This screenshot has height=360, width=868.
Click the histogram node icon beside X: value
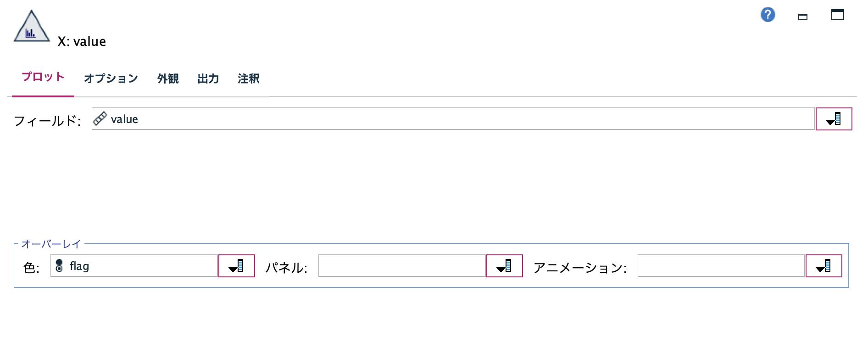pos(32,25)
